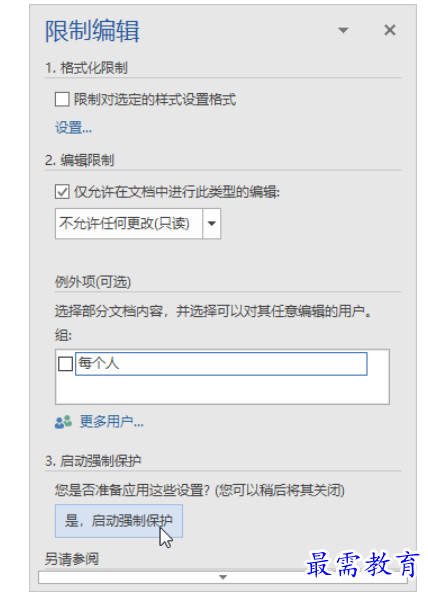428x596 pixels.
Task: Click 是，启动强制保护 button
Action: click(119, 521)
